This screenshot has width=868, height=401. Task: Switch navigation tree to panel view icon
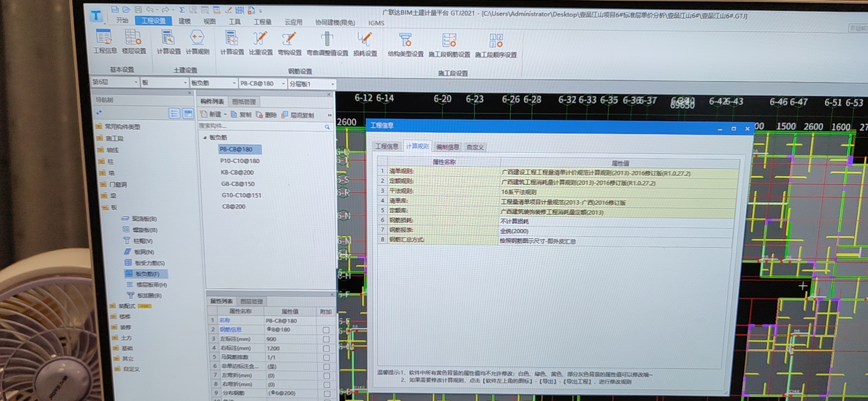[x=188, y=113]
